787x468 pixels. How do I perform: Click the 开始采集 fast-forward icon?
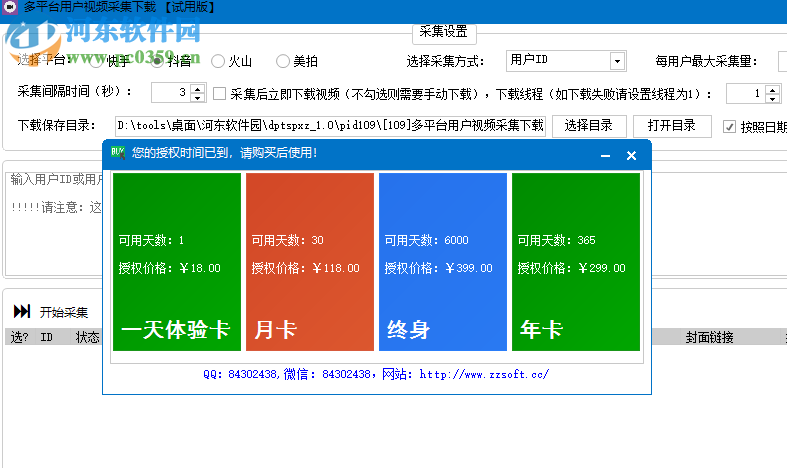pyautogui.click(x=22, y=311)
